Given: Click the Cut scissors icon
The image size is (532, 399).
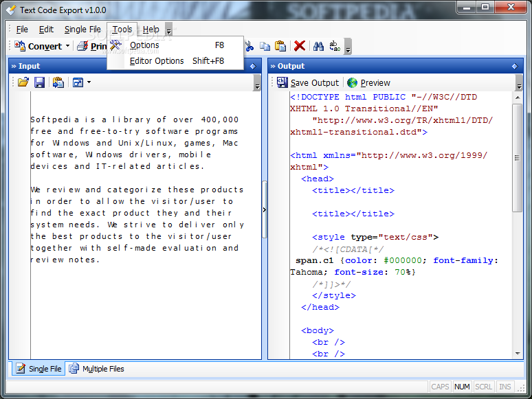Looking at the screenshot, I should 250,46.
